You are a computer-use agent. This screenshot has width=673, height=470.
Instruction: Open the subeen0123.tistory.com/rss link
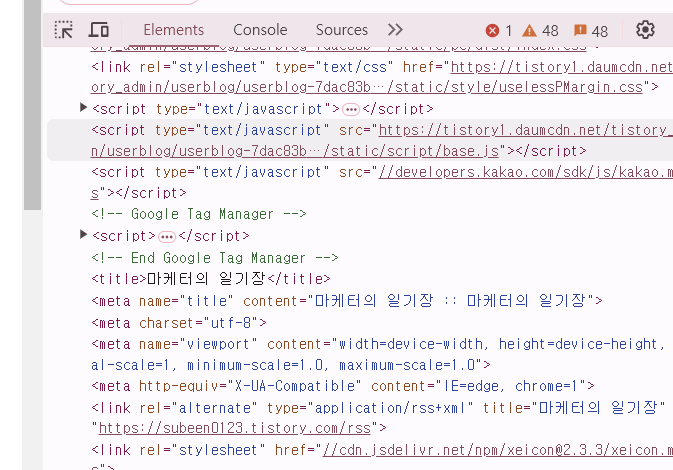[x=235, y=428]
